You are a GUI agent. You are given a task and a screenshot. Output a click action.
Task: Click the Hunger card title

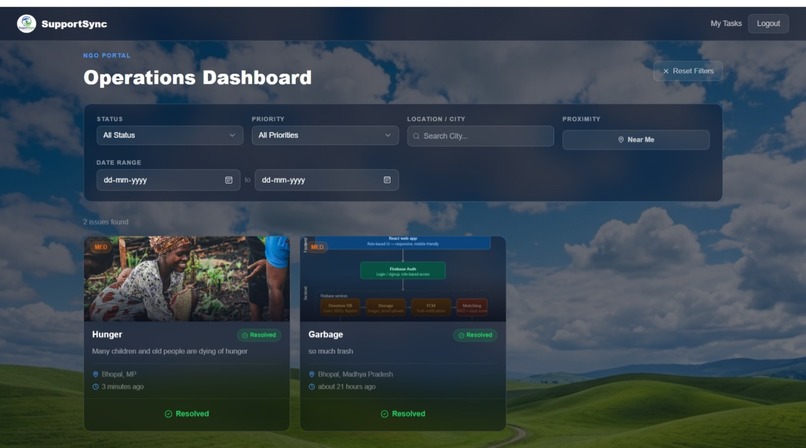(x=107, y=334)
